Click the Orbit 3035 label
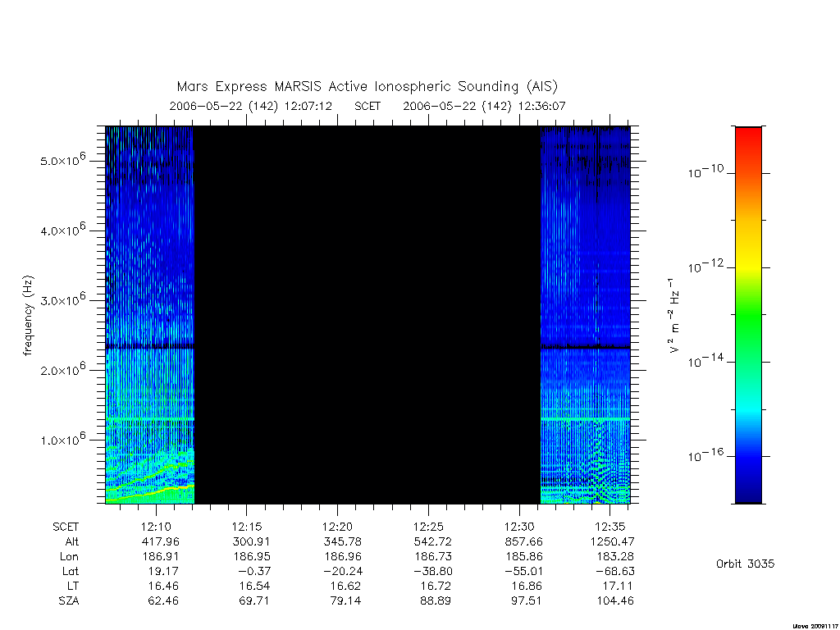The width and height of the screenshot is (840, 630). tap(745, 564)
